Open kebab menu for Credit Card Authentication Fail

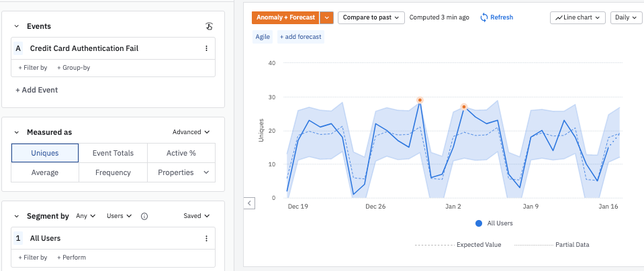coord(206,48)
